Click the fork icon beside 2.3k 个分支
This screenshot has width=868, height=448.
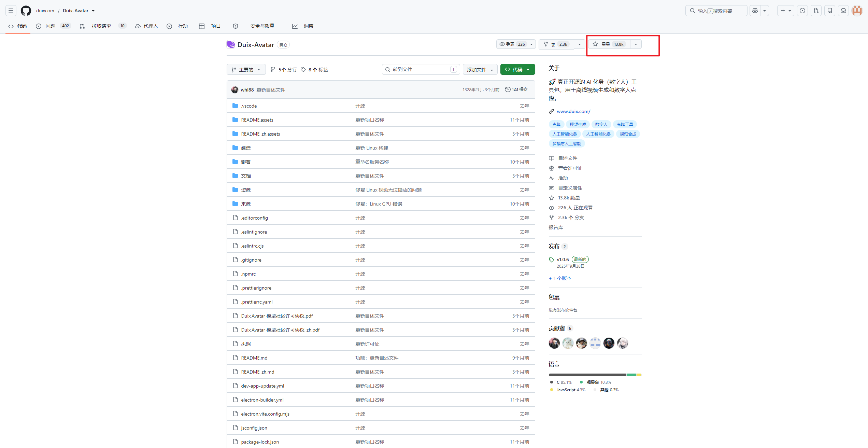coord(552,218)
